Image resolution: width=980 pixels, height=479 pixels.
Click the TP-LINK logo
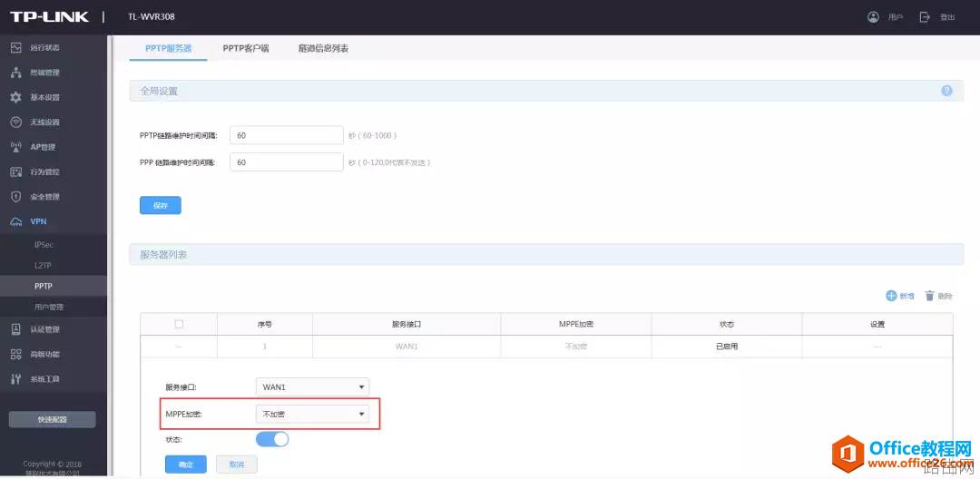click(x=49, y=17)
